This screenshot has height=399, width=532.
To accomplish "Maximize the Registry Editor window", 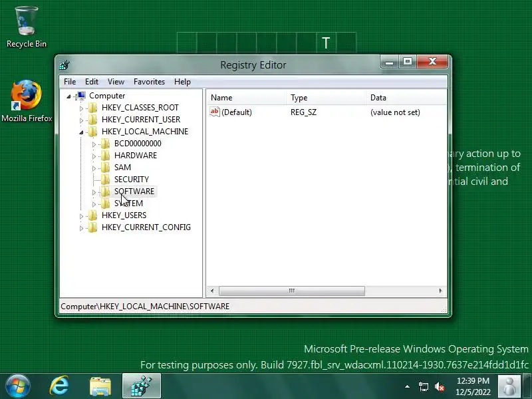I will (408, 62).
